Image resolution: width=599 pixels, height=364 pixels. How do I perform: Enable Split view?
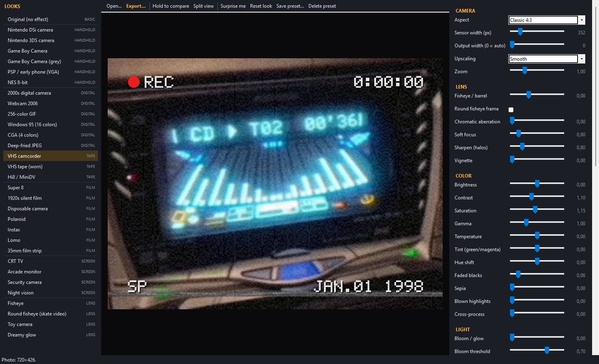[204, 6]
